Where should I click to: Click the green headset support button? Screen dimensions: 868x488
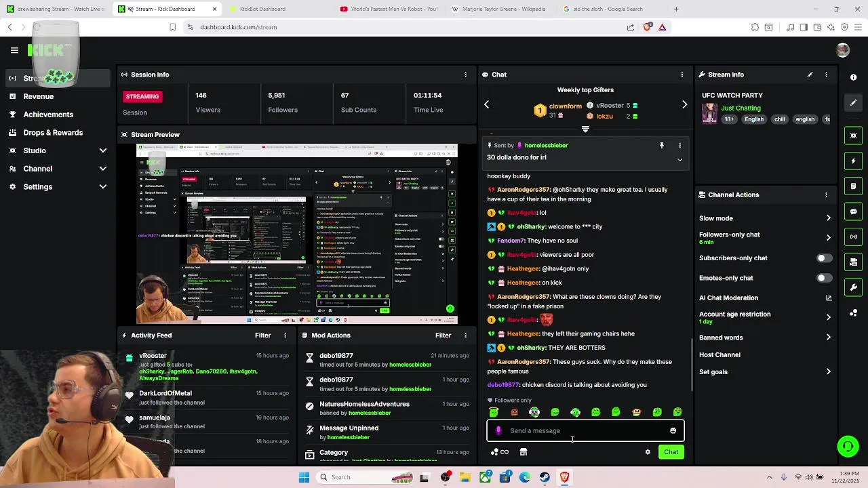(x=848, y=446)
